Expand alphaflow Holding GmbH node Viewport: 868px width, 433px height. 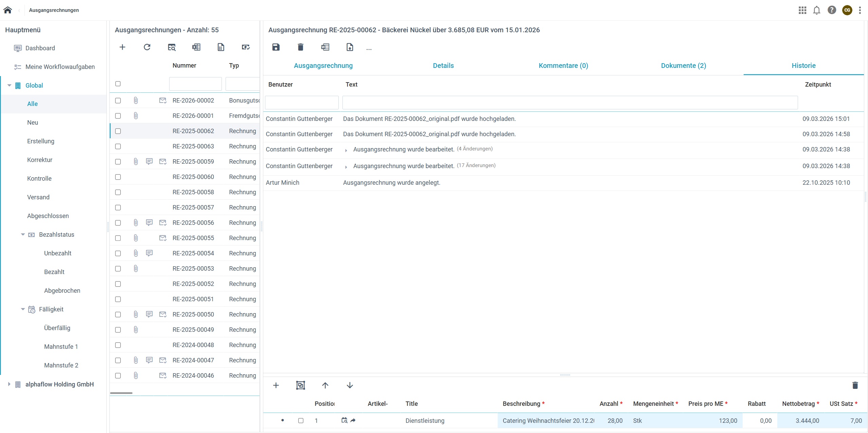point(9,384)
